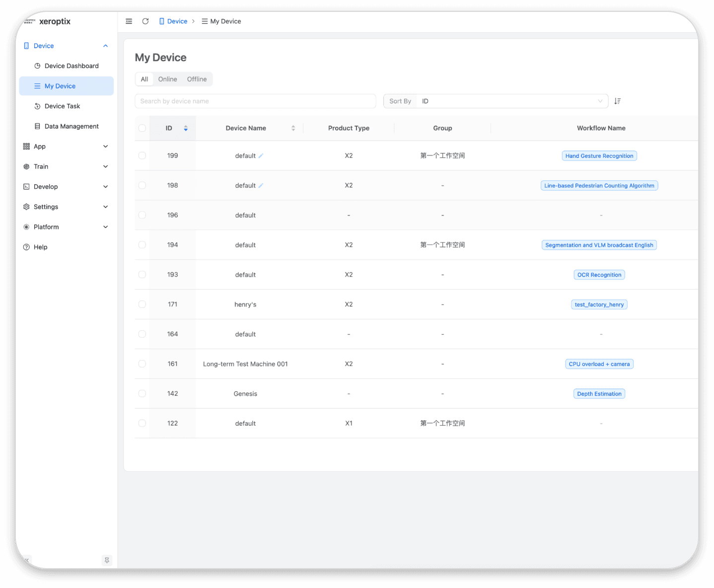Check the box for device 171
The height and width of the screenshot is (588, 714).
tap(142, 304)
